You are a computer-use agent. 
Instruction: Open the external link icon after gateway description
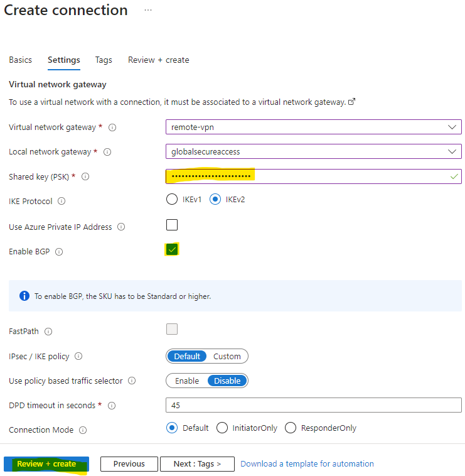351,102
